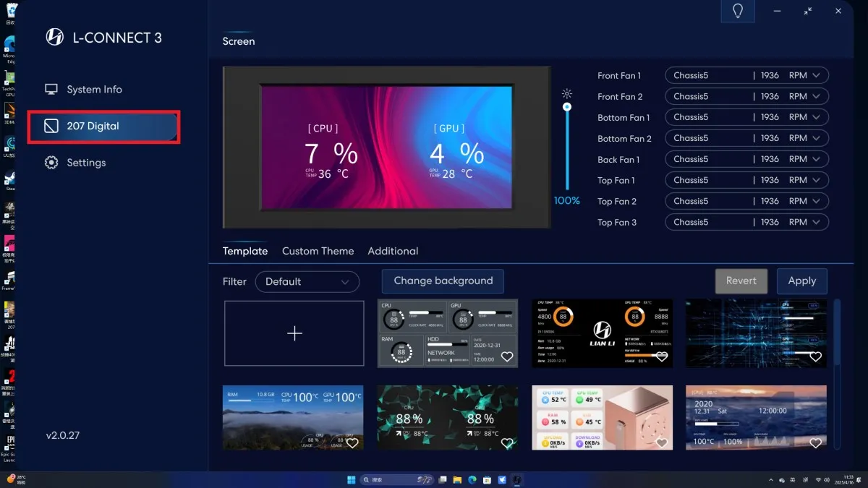Select the pink cube widgets template
Image resolution: width=868 pixels, height=488 pixels.
(x=602, y=418)
